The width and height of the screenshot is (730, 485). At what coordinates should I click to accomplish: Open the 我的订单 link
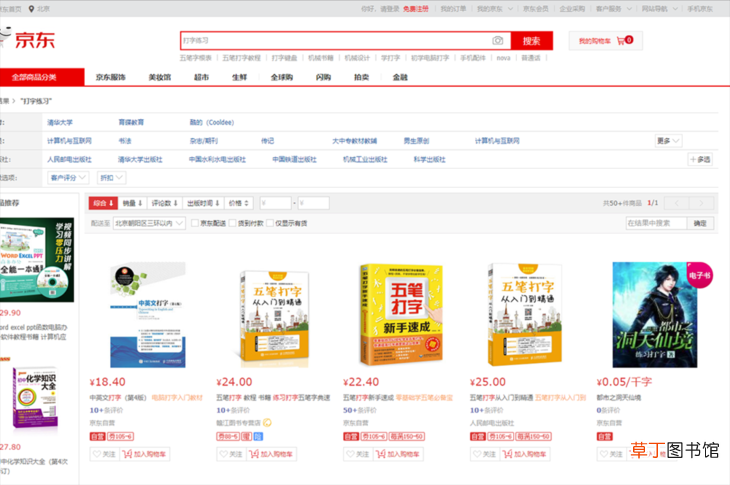coord(453,9)
